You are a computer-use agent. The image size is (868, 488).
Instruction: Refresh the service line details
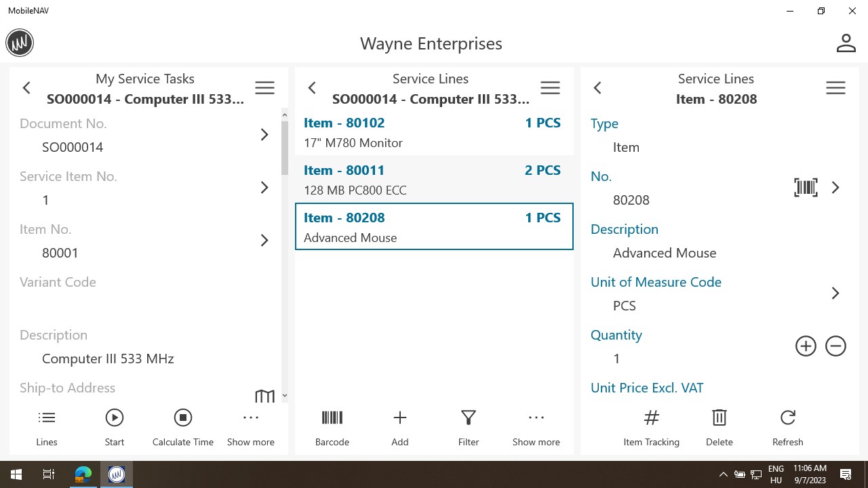[x=788, y=428]
